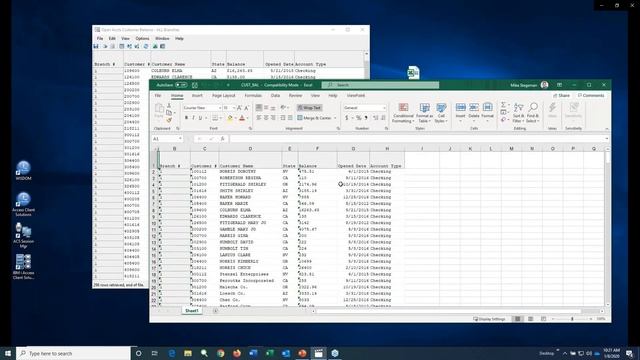Viewport: 640px width, 360px height.
Task: Click Center horizontal align icon
Action: click(x=266, y=118)
